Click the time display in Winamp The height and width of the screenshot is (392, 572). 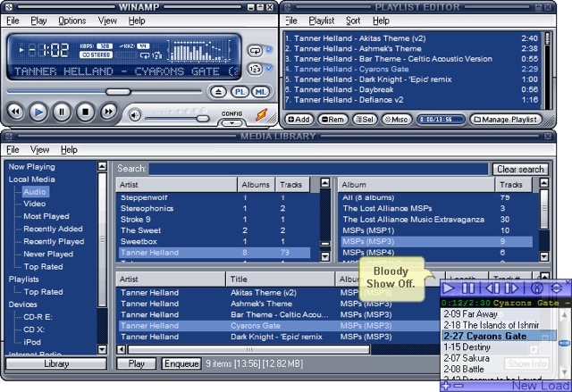[48, 50]
